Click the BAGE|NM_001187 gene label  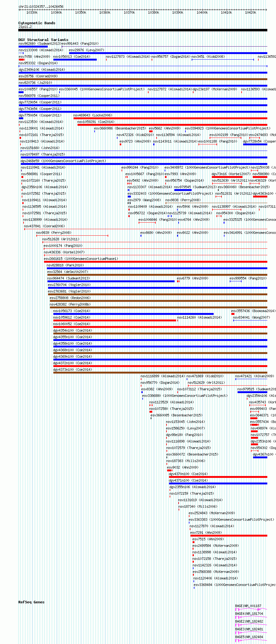[248, 606]
